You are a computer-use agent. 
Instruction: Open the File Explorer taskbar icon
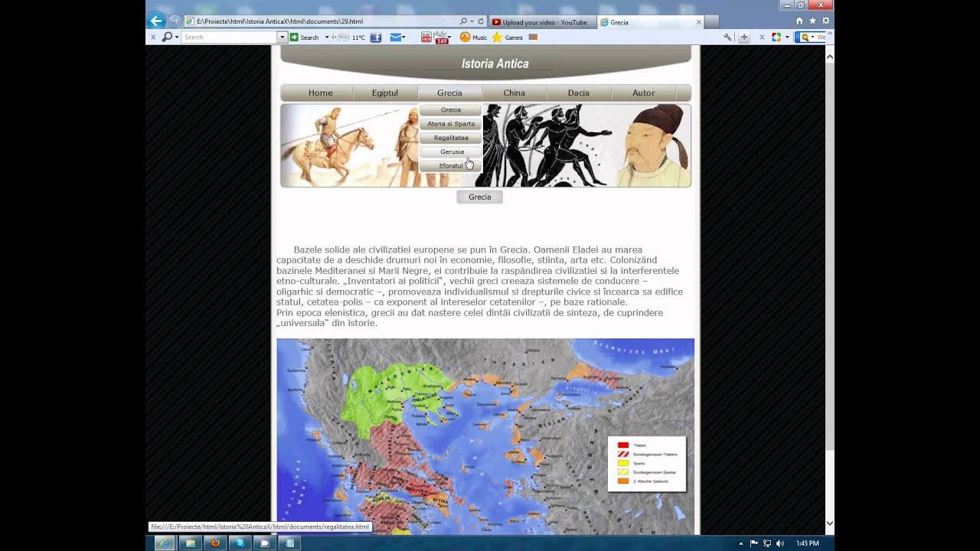tap(190, 543)
